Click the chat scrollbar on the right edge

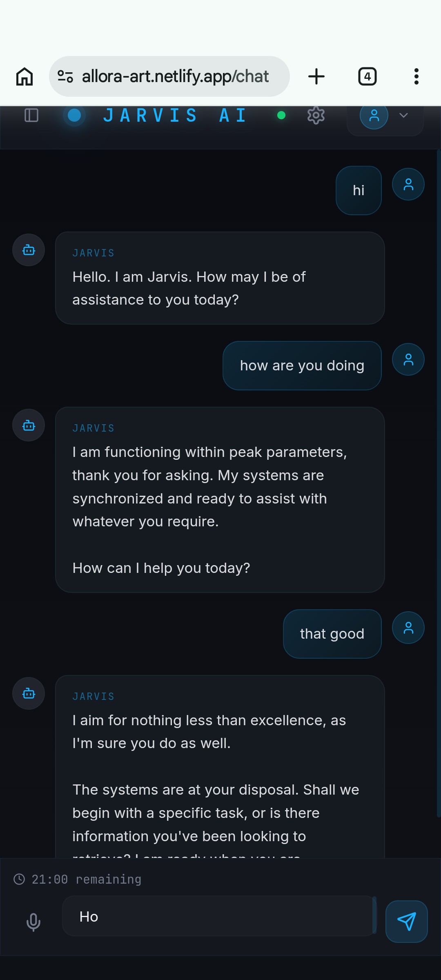(x=439, y=482)
